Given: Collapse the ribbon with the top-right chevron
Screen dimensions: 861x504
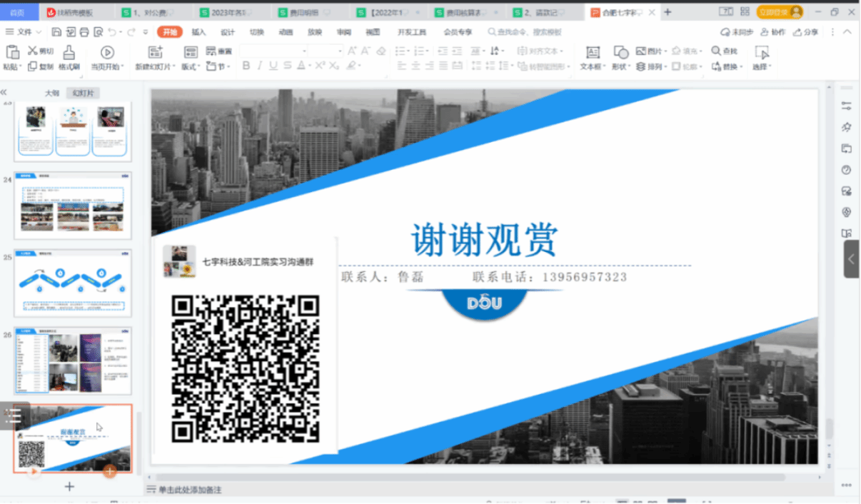Looking at the screenshot, I should [847, 32].
